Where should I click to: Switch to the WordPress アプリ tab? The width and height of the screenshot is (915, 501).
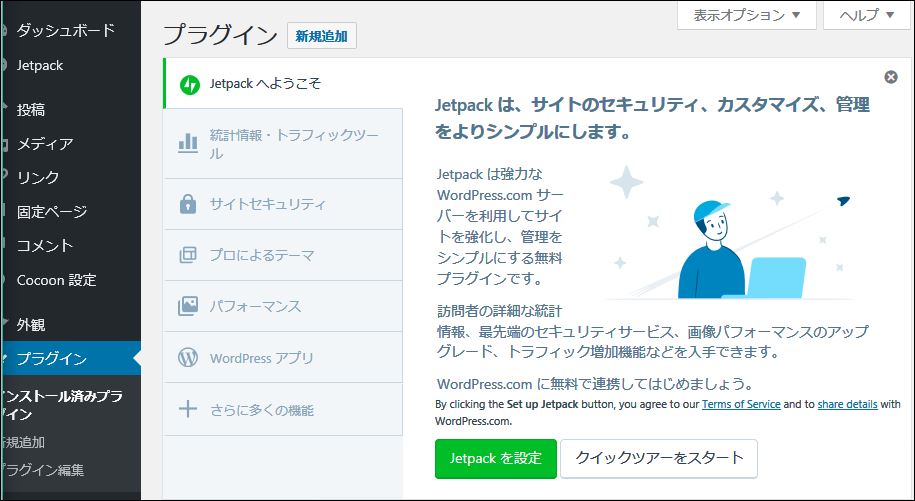[283, 357]
